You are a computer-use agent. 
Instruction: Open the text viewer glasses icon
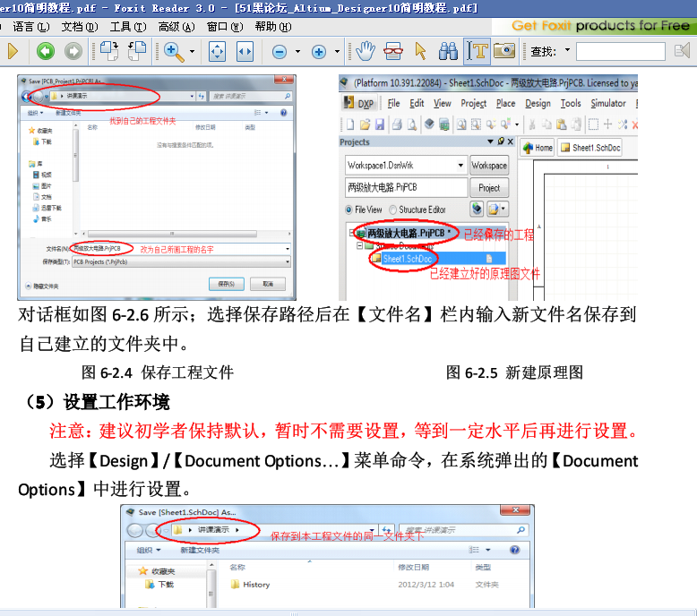click(x=393, y=52)
